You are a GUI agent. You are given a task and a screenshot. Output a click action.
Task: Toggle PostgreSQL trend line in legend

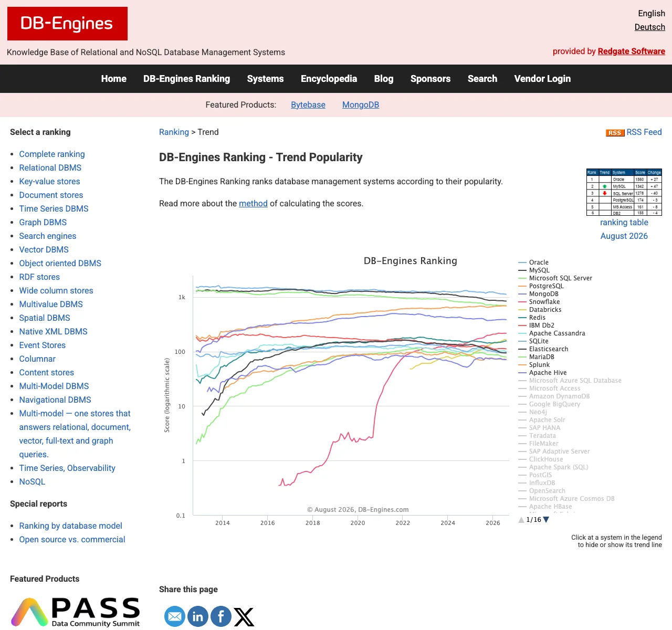coord(541,286)
